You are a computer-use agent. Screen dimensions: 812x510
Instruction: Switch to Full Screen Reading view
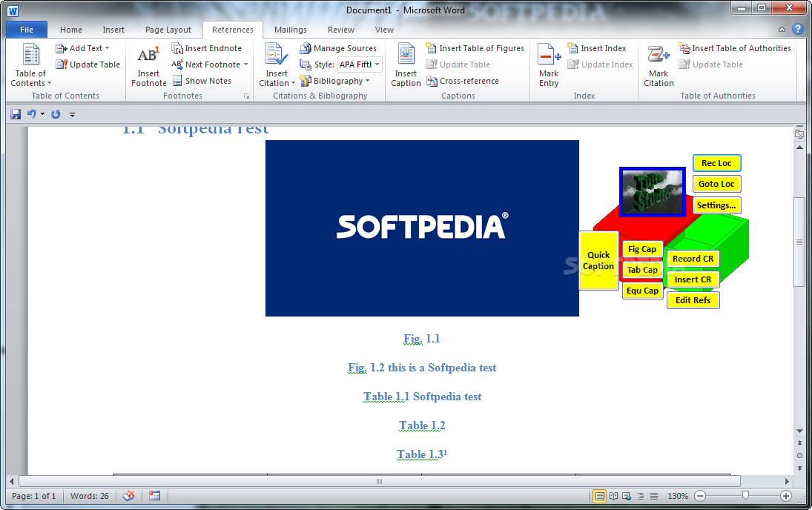click(613, 496)
